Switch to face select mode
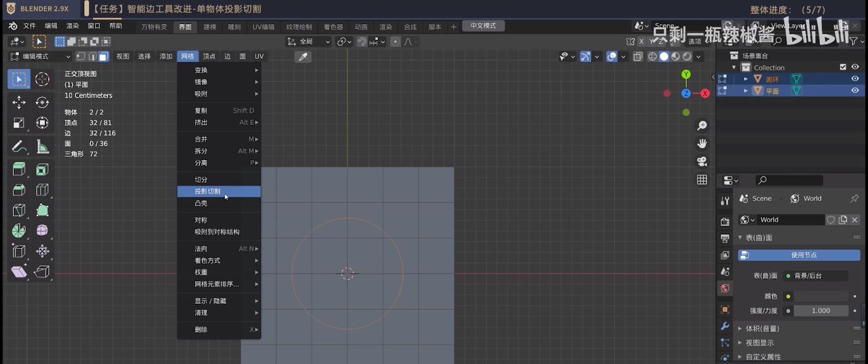The height and width of the screenshot is (364, 868). (x=103, y=56)
